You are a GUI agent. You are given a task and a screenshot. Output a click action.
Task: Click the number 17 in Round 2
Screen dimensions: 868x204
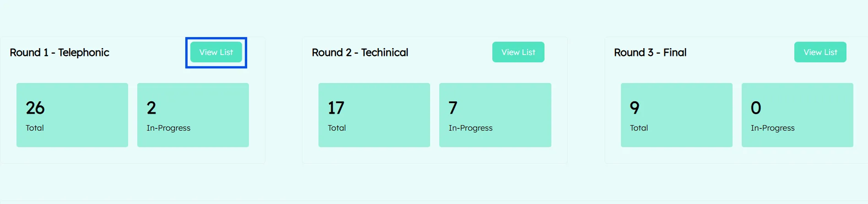tap(336, 108)
